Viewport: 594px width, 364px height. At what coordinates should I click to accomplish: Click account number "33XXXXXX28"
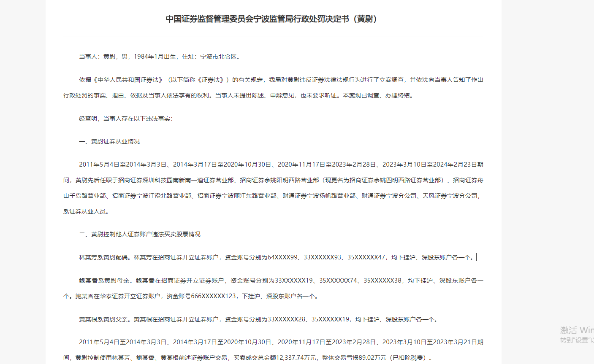point(287,319)
